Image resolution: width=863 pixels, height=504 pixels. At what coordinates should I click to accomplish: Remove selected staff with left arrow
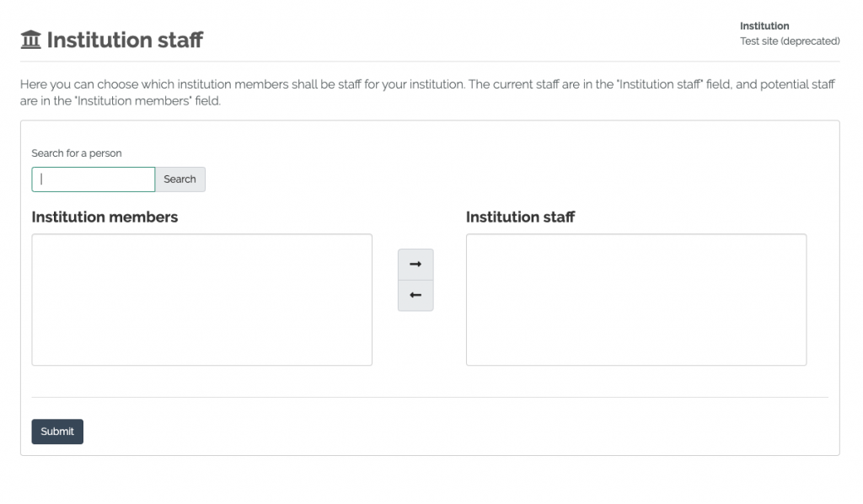415,296
